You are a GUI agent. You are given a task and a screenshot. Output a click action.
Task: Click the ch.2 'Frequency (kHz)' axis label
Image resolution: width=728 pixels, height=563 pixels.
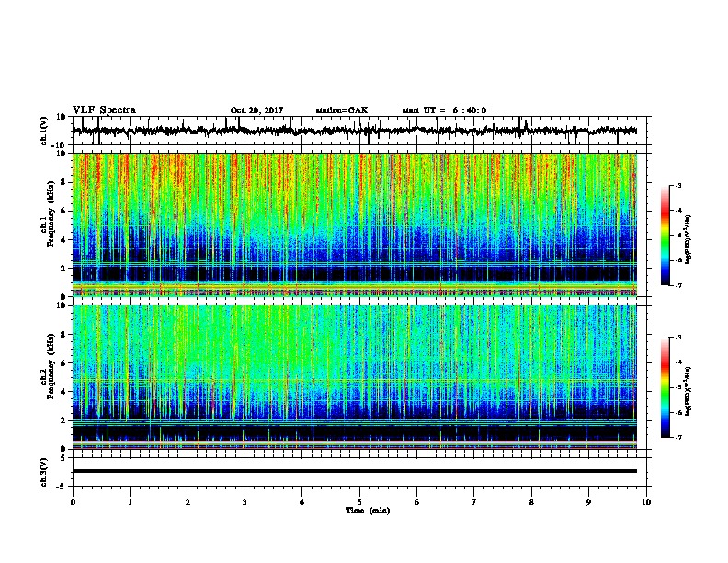tap(51, 366)
